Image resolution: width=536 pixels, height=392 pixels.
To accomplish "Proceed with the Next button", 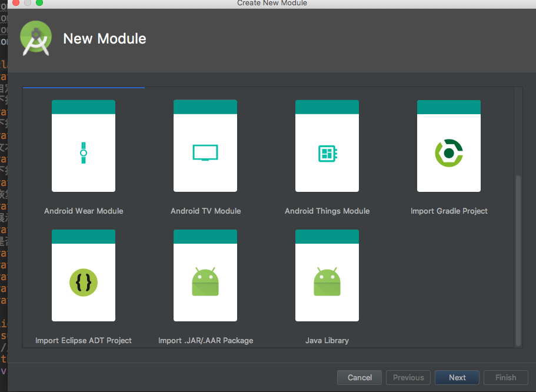I will (x=457, y=378).
